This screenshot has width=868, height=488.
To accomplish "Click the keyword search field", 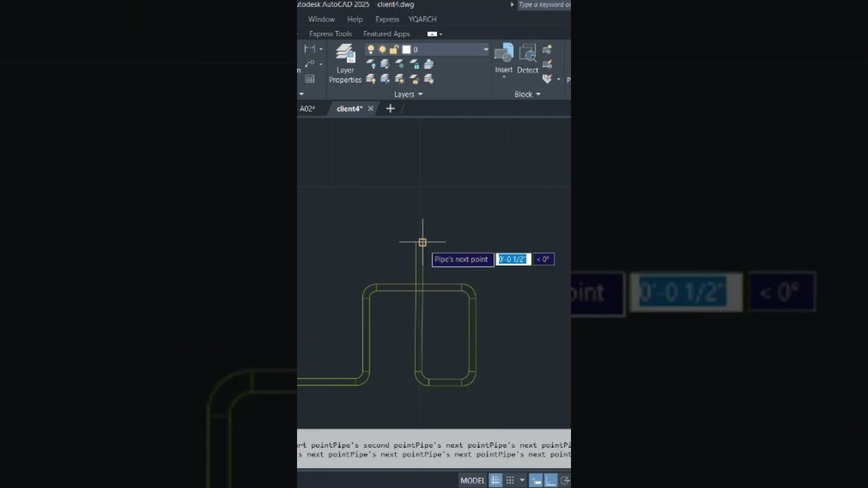I will point(544,5).
